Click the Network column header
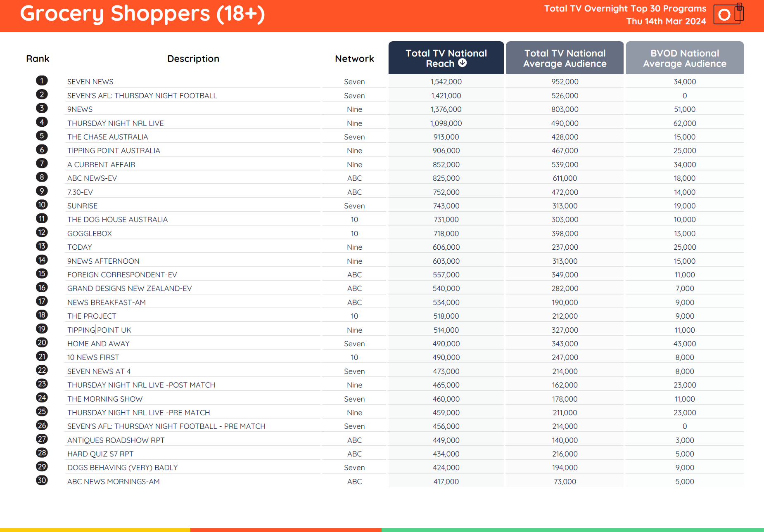 point(354,59)
